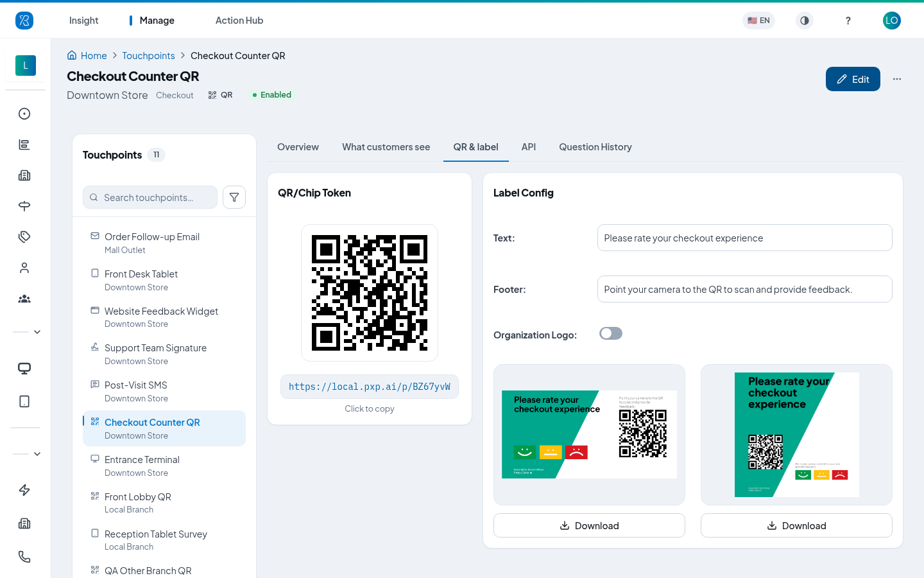
Task: Open the filter icon next to search
Action: pyautogui.click(x=234, y=197)
